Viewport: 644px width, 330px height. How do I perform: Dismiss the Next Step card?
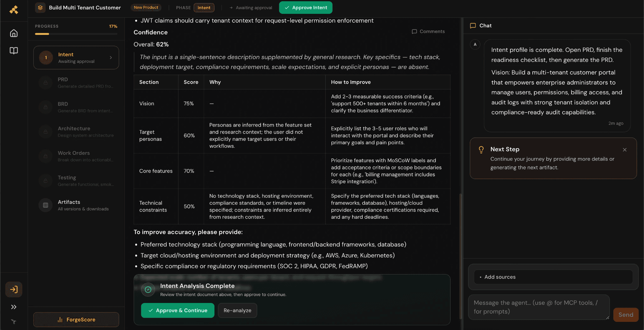pyautogui.click(x=625, y=150)
